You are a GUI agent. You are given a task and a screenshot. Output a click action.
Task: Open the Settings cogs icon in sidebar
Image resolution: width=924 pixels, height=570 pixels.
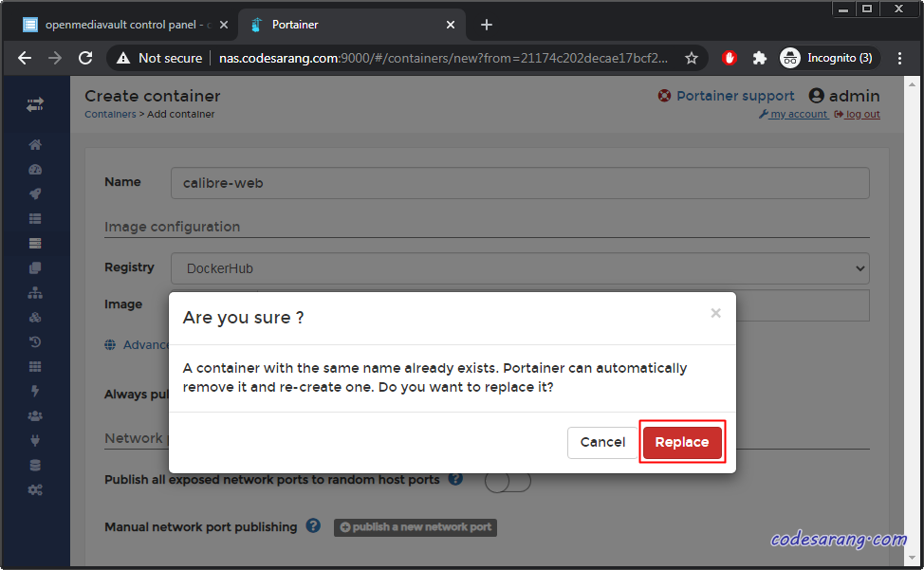35,490
